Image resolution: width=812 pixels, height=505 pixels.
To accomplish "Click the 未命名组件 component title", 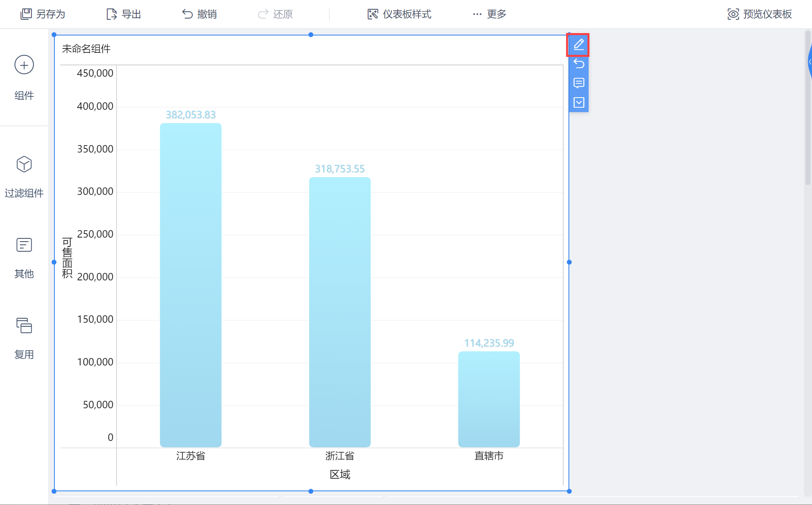I will [x=86, y=49].
